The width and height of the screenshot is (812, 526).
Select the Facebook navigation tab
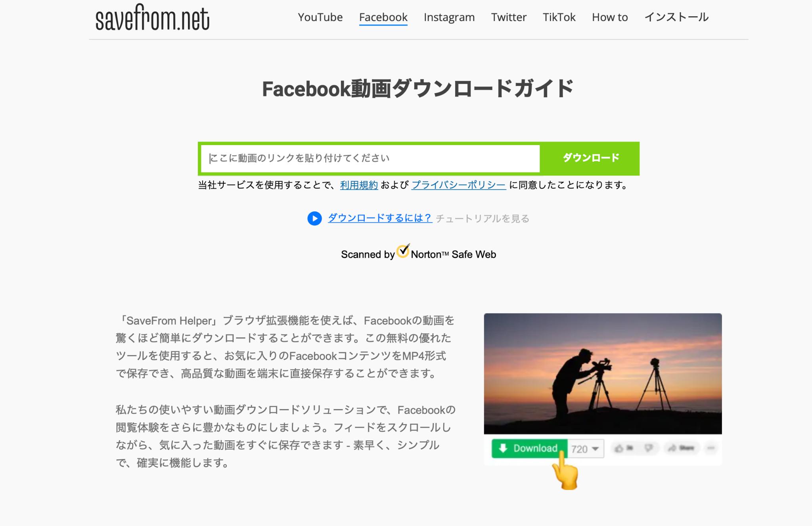pos(383,17)
